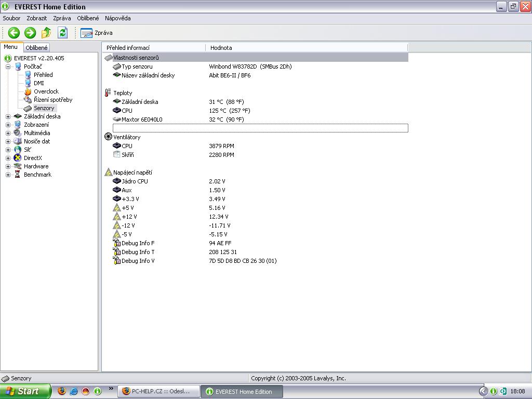Select the Overclock flame item
The width and height of the screenshot is (532, 399).
click(x=46, y=91)
